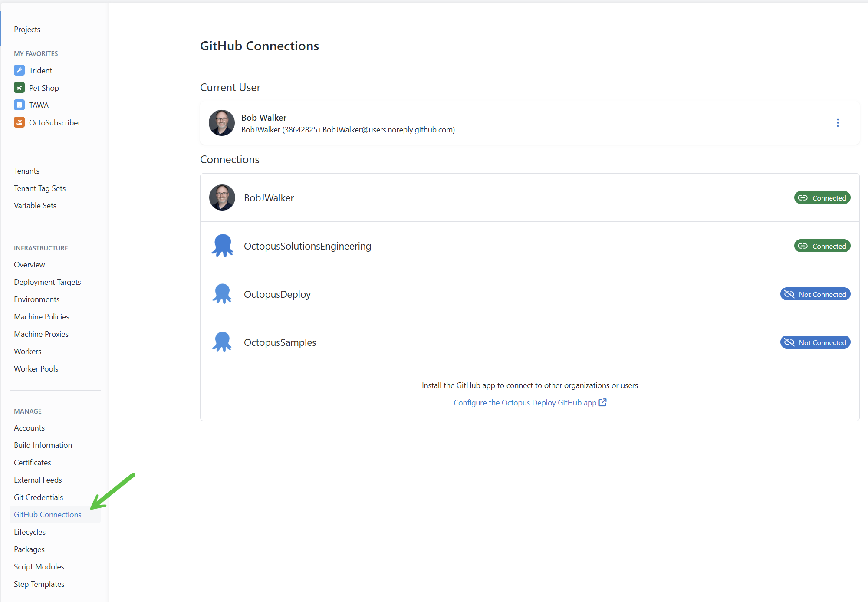Image resolution: width=868 pixels, height=602 pixels.
Task: Select the OctoSubscriber project icon
Action: [19, 122]
